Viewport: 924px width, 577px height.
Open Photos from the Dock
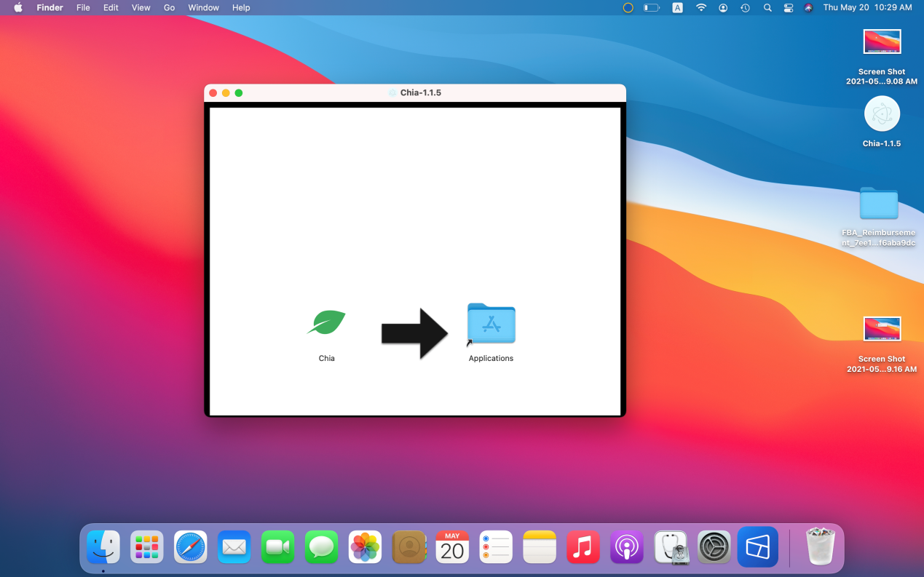[x=366, y=547]
